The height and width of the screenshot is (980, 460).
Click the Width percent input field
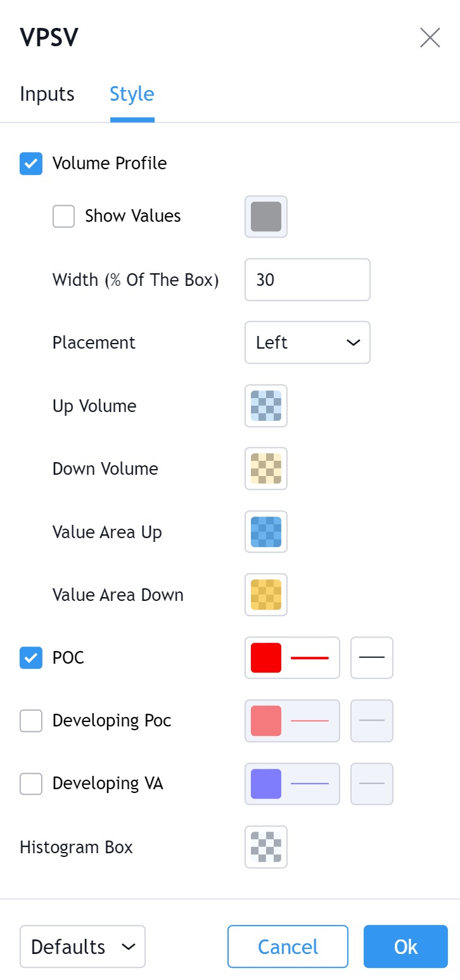click(307, 280)
